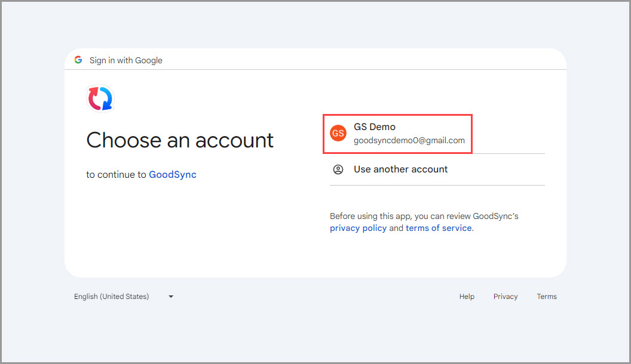631x364 pixels.
Task: Select the email goodsyncdemo0@gmail.com
Action: click(411, 140)
